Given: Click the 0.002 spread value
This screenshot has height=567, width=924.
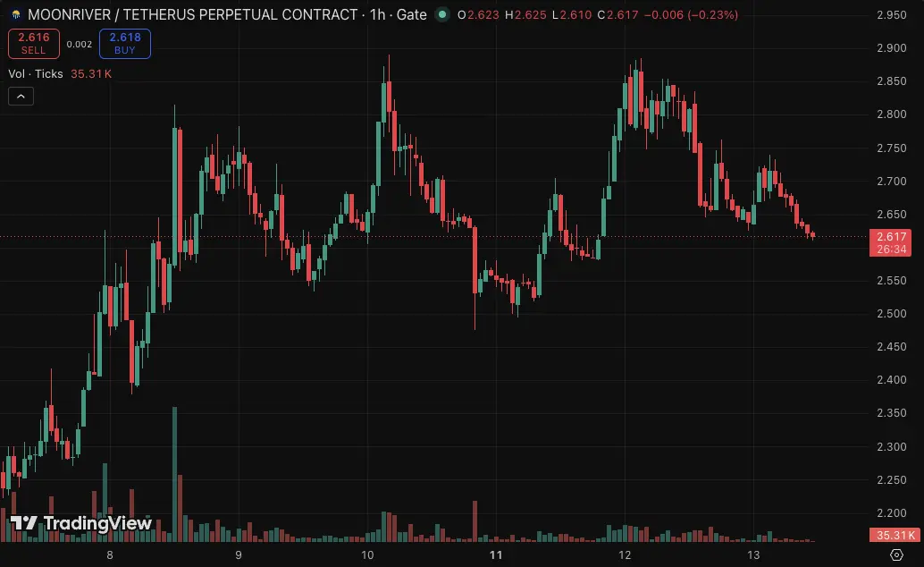Looking at the screenshot, I should pyautogui.click(x=79, y=44).
